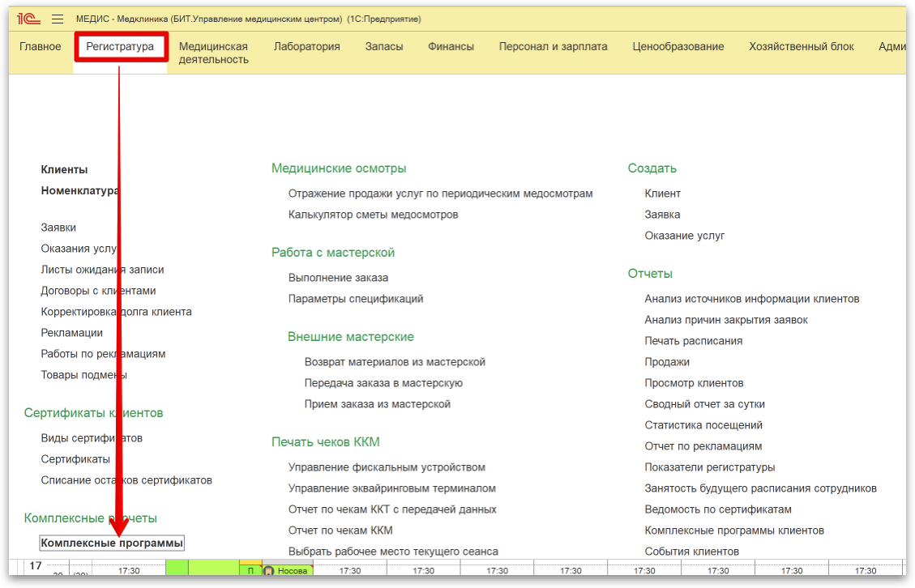Open the Главное section
The height and width of the screenshot is (588, 915).
click(41, 47)
